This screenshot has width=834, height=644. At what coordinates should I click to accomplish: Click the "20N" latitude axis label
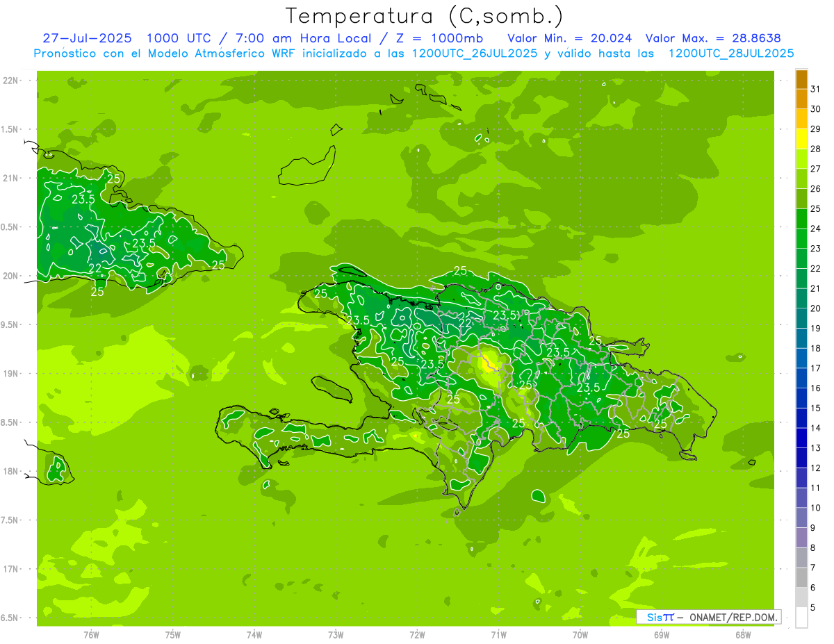coord(10,276)
